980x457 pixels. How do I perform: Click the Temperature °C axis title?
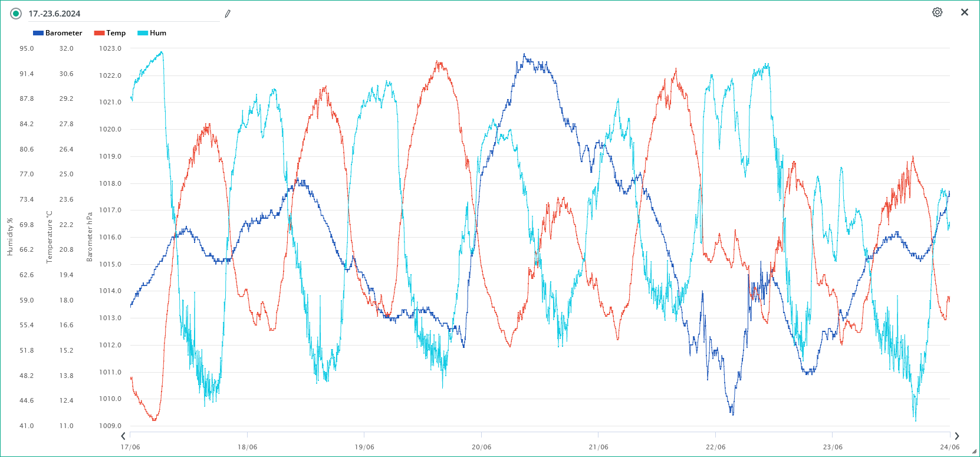point(50,237)
